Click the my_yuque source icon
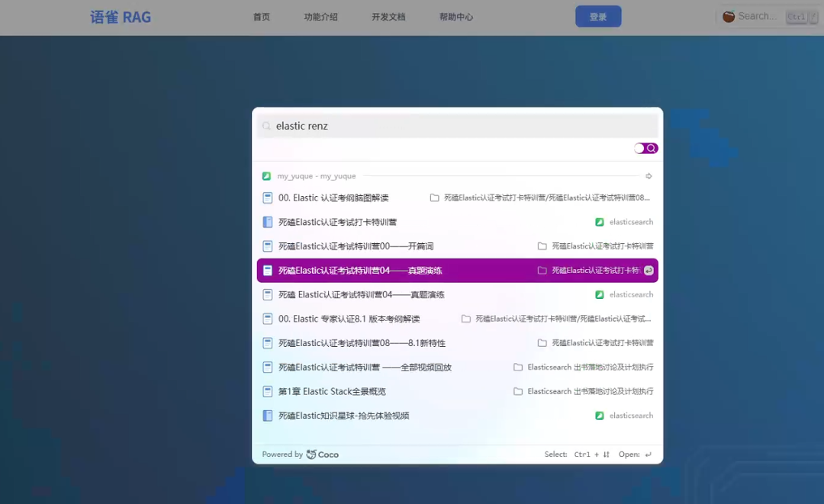Viewport: 824px width, 504px height. pos(266,176)
